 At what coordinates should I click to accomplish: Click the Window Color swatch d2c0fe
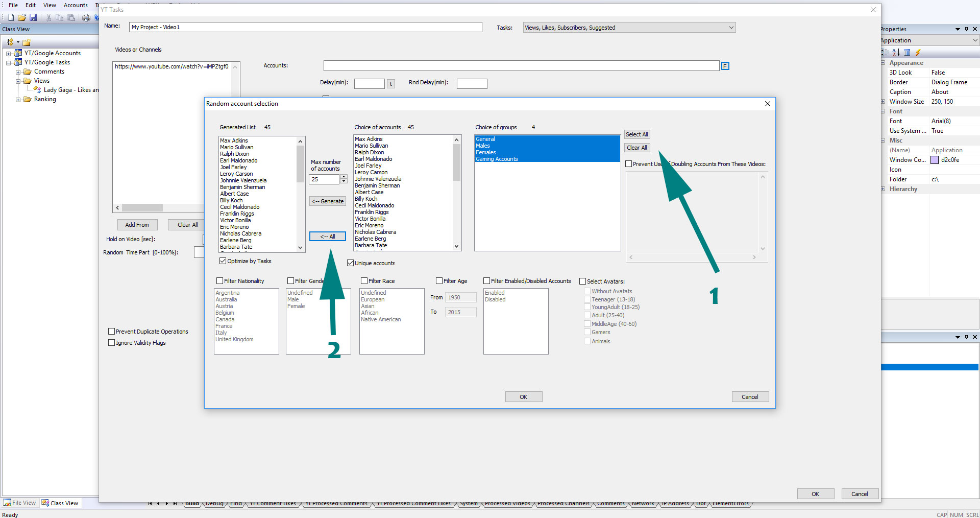935,160
